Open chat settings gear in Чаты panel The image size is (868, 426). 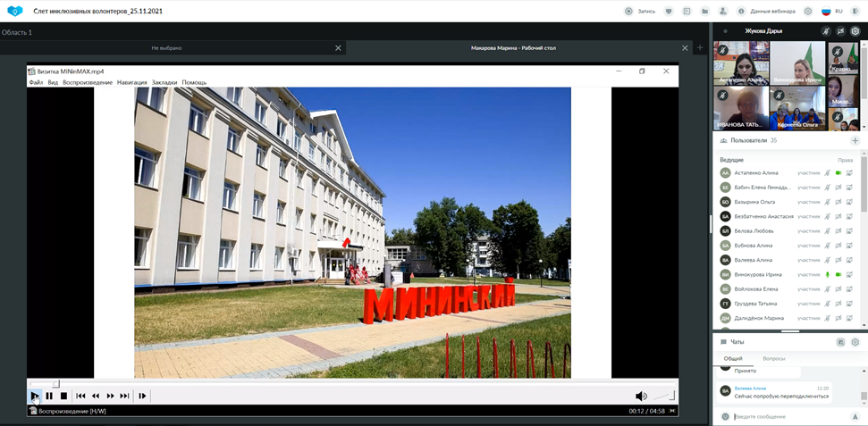[x=855, y=342]
